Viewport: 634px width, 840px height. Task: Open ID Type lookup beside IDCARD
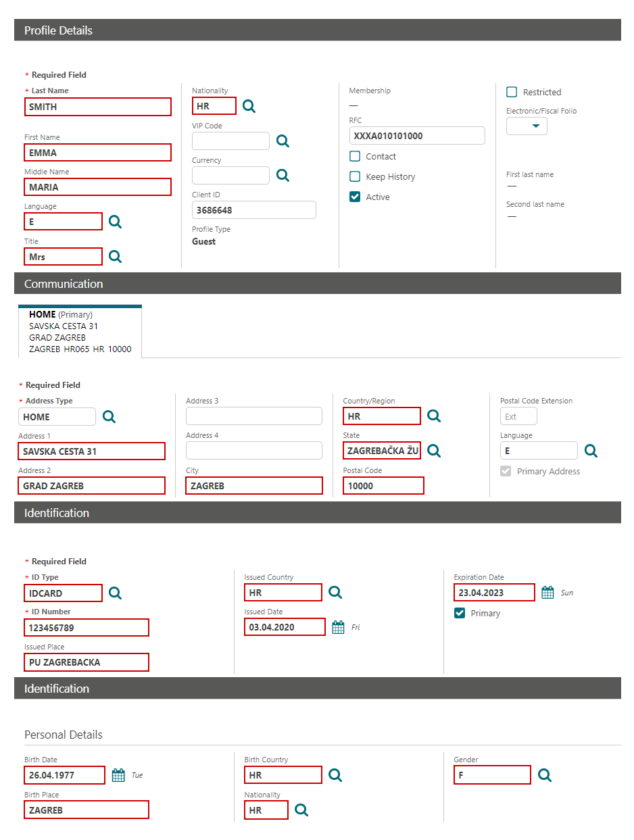(115, 593)
